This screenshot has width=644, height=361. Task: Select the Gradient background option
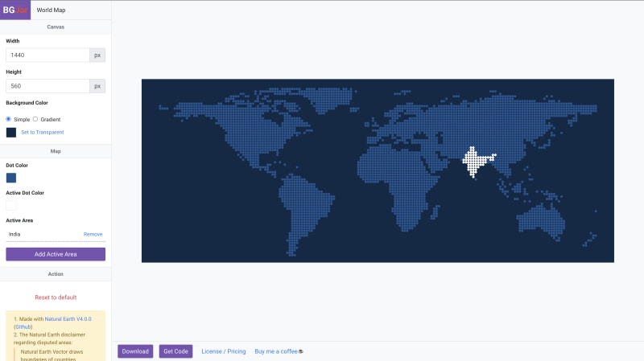pos(35,119)
